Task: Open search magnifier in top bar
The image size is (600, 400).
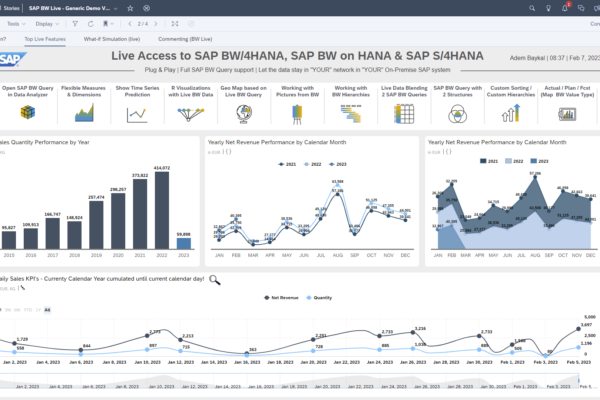Action: coord(532,8)
